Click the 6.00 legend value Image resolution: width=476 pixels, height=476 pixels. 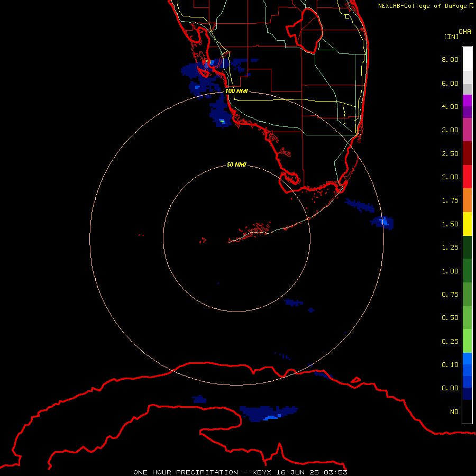pyautogui.click(x=450, y=83)
